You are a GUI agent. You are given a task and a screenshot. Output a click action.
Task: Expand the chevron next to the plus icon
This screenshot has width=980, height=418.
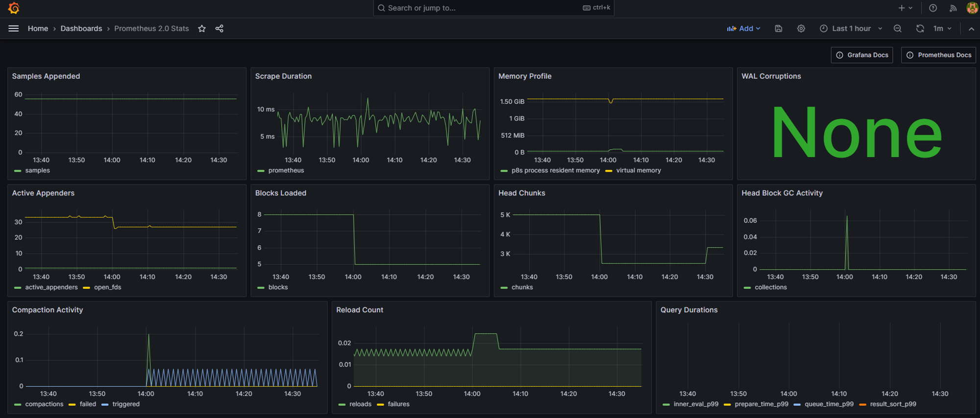[x=910, y=8]
